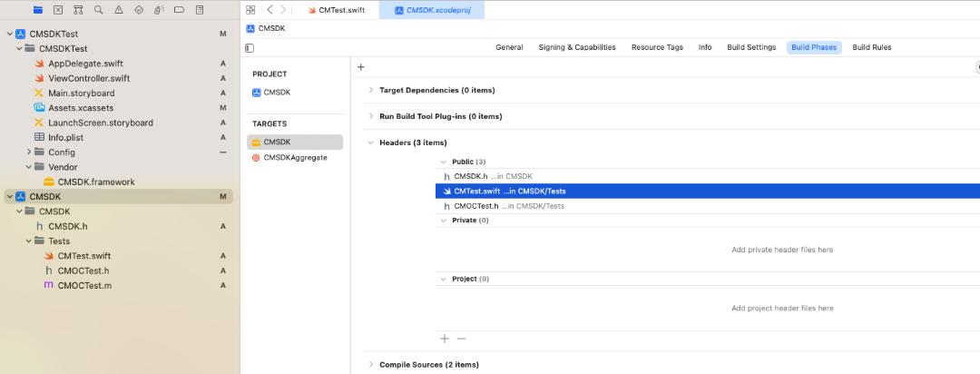Collapse the CMSDK project root
This screenshot has width=980, height=374.
(x=9, y=196)
